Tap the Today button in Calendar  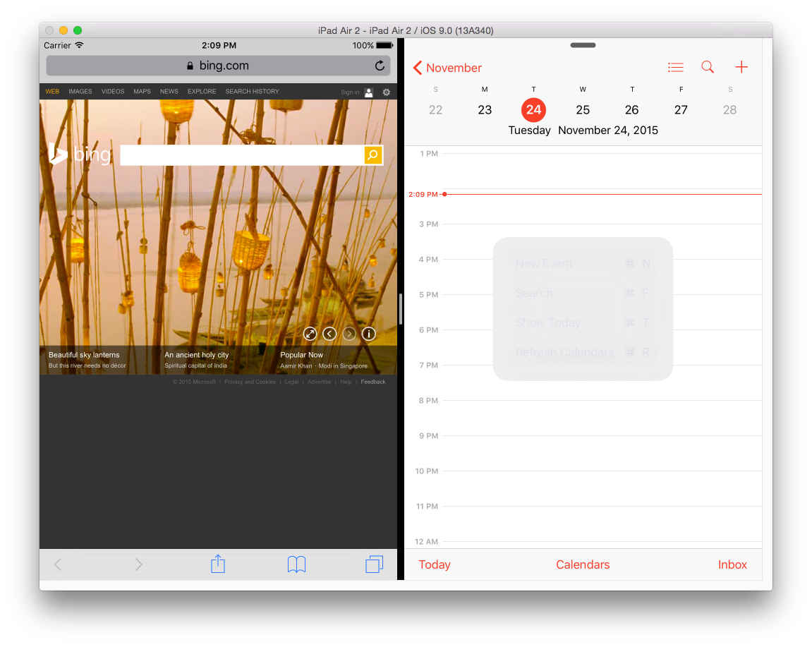click(435, 564)
